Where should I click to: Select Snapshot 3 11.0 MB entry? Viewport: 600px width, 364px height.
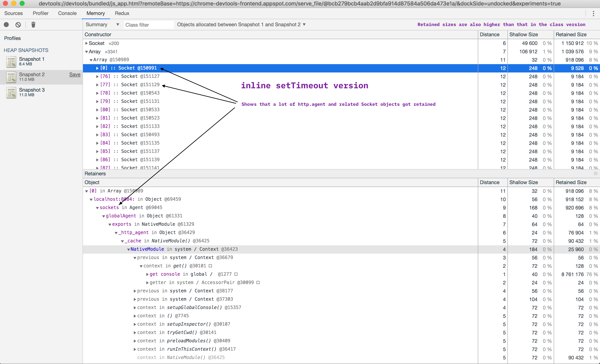tap(41, 92)
